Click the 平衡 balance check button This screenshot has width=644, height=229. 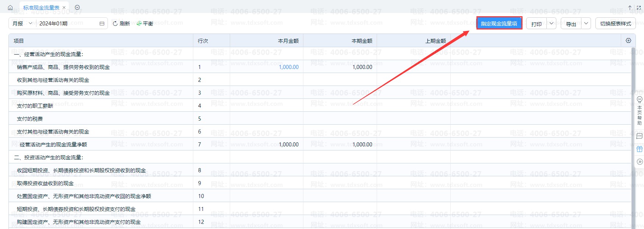145,24
